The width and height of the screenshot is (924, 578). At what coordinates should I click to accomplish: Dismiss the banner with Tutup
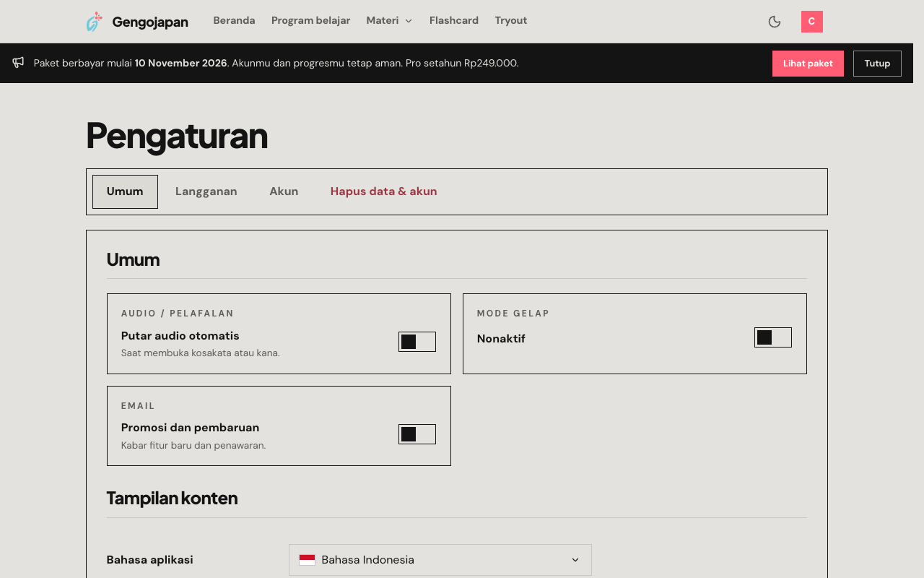coord(877,64)
